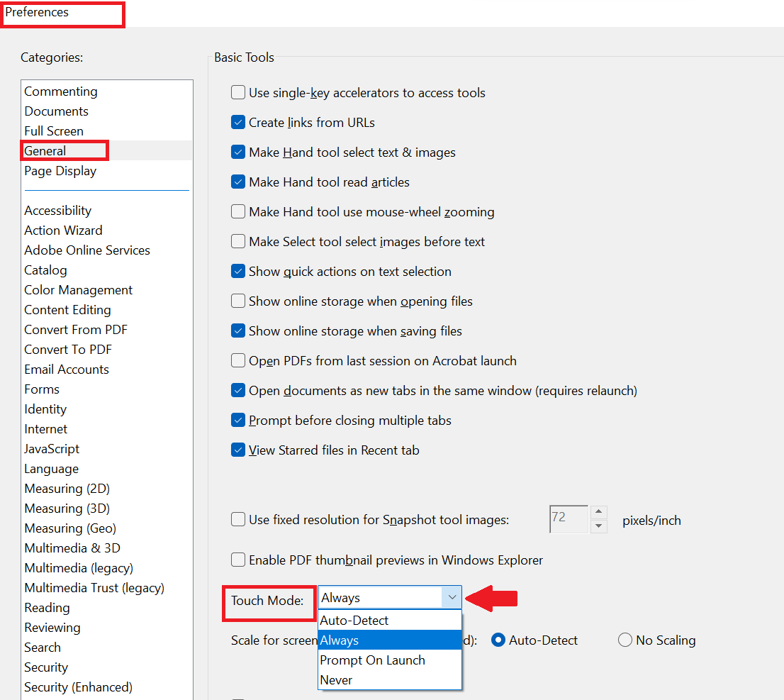Select No Scaling radio button
The height and width of the screenshot is (700, 784).
coord(625,640)
